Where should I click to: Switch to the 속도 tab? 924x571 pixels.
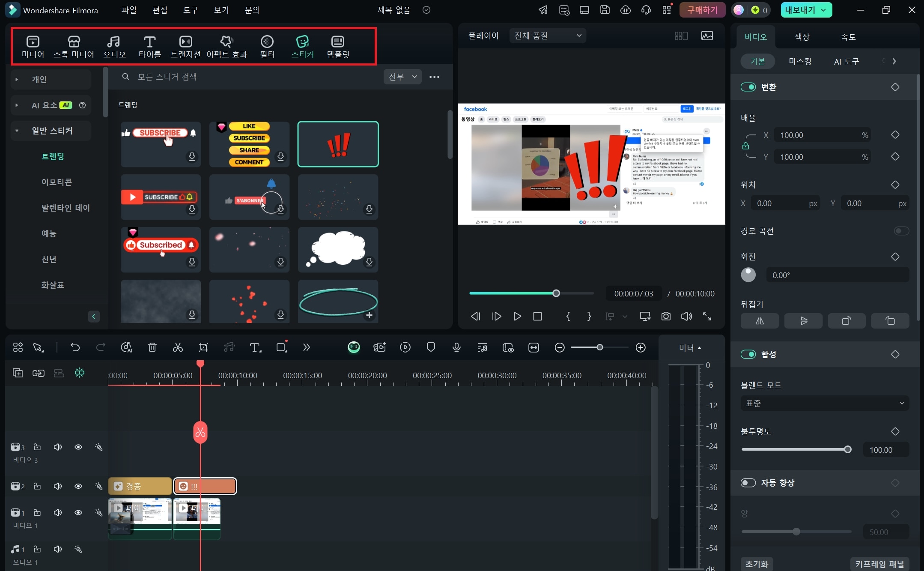click(848, 37)
